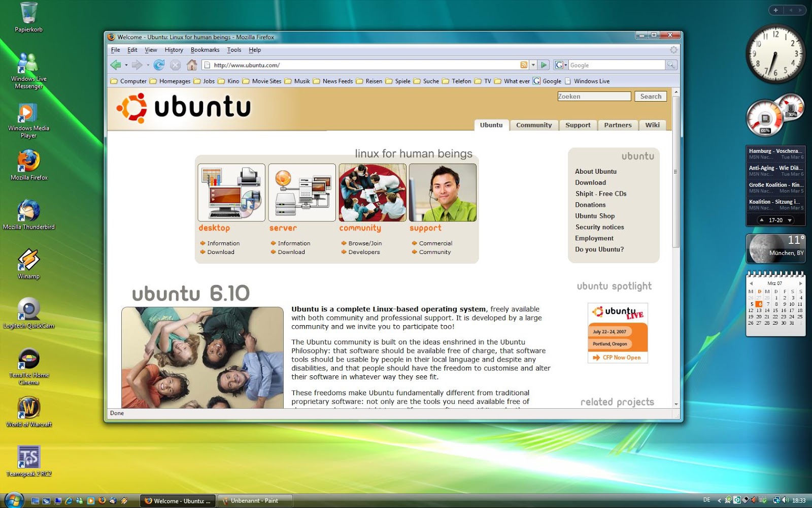
Task: Follow the Shipit - Free CDs link
Action: coord(600,194)
